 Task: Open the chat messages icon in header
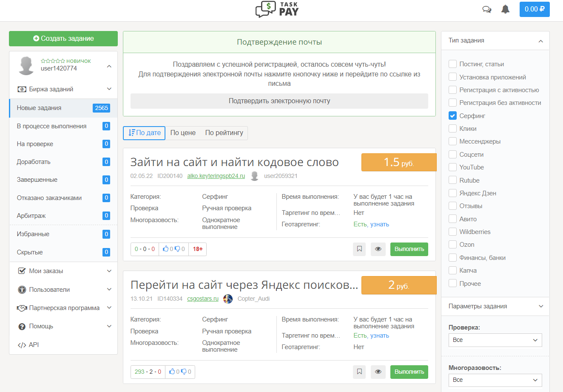487,9
